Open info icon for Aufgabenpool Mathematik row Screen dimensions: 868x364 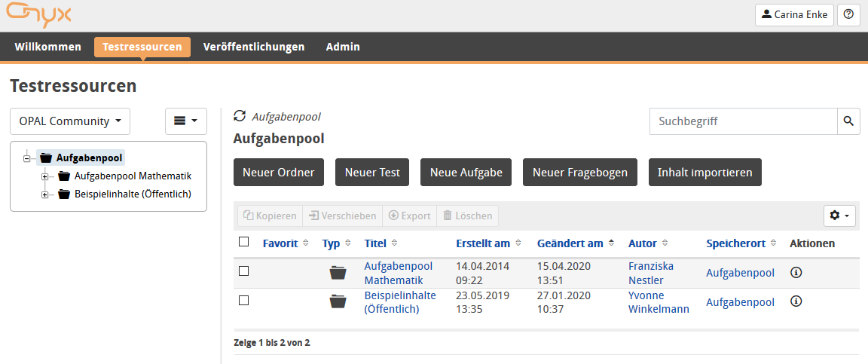[796, 272]
